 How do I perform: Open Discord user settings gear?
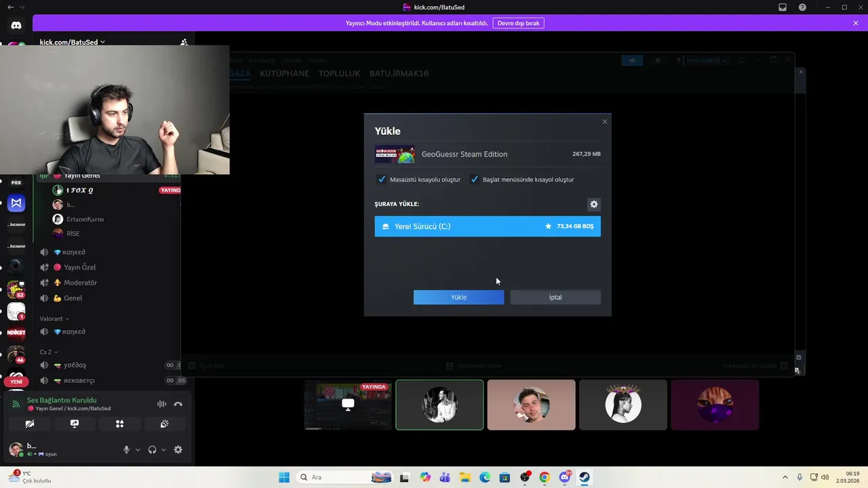click(x=178, y=449)
